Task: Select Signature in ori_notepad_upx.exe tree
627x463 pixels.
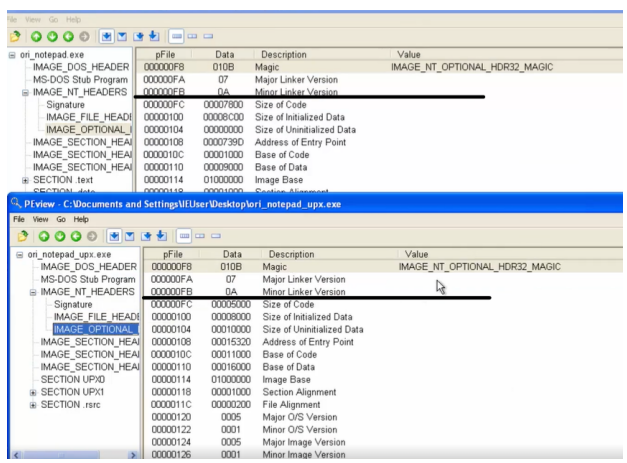Action: [x=73, y=304]
